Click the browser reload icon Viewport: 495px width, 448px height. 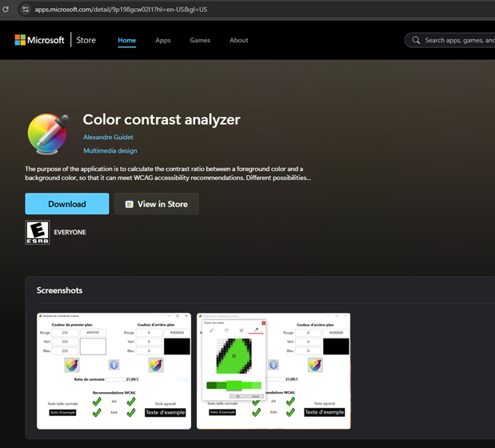point(6,9)
